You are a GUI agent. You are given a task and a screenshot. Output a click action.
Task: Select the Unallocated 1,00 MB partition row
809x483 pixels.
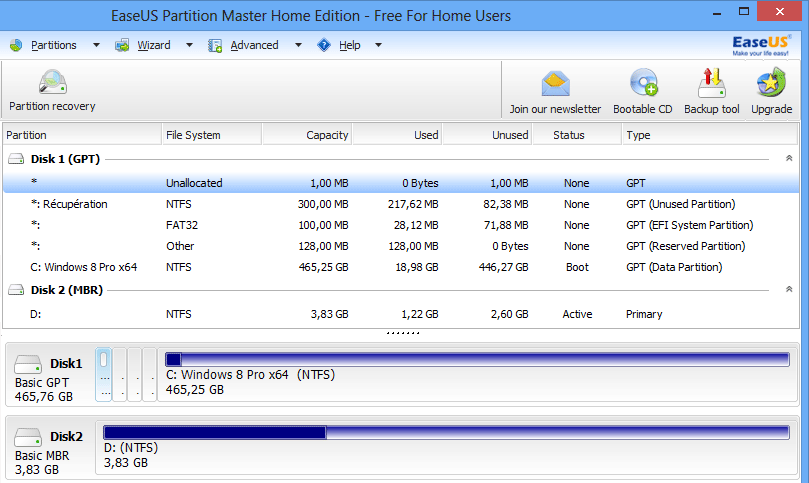(x=401, y=183)
